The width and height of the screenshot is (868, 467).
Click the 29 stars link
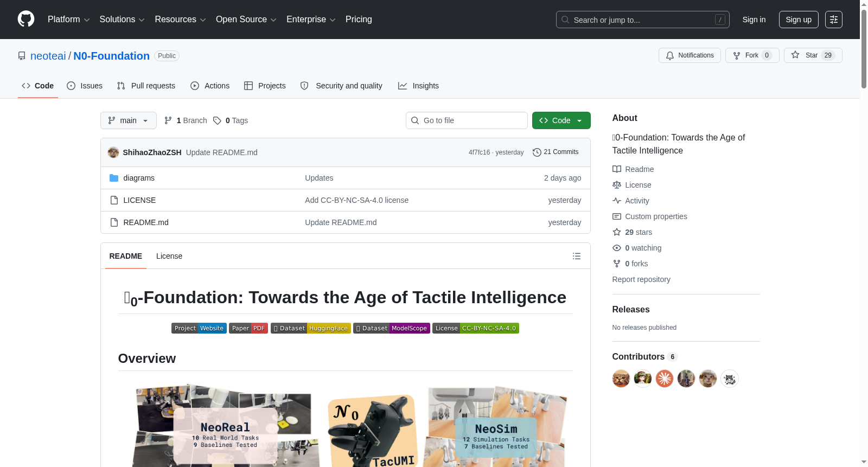(633, 232)
